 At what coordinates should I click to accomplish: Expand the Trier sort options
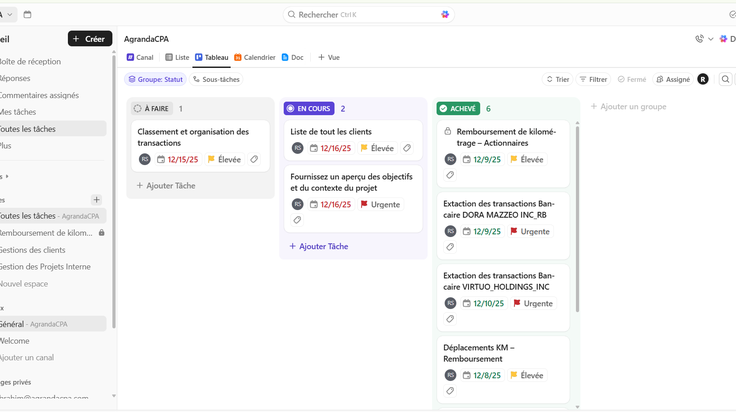558,79
